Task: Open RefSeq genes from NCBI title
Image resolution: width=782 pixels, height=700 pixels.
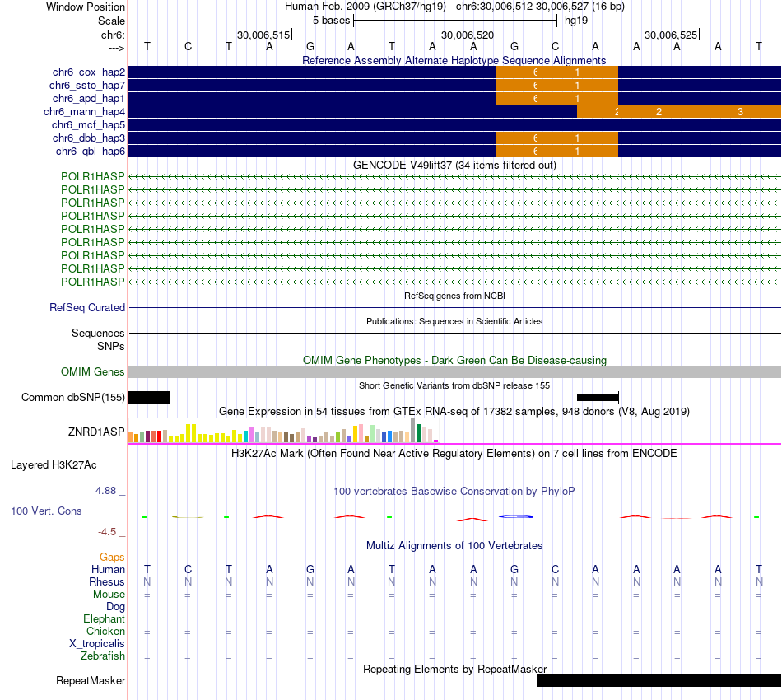Action: click(454, 296)
